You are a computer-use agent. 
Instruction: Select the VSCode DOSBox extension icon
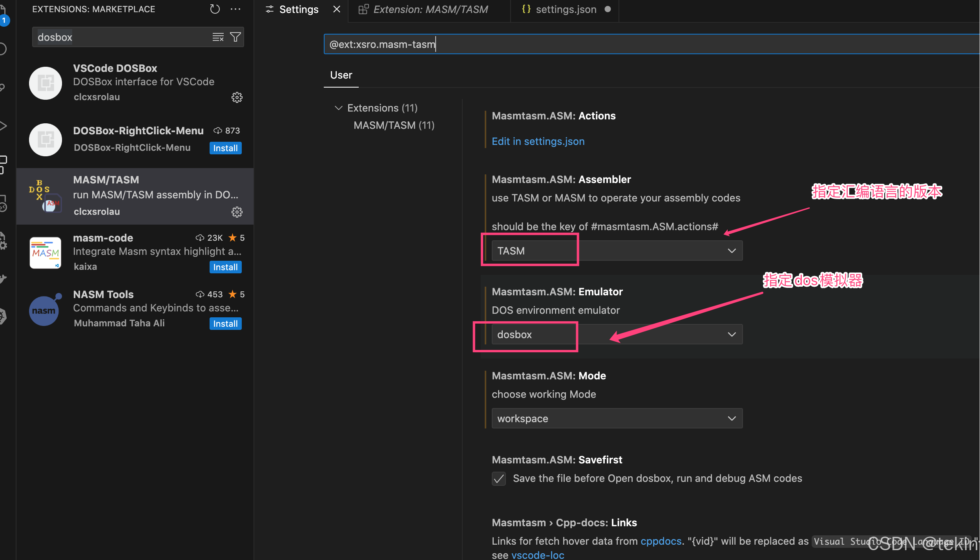(46, 83)
